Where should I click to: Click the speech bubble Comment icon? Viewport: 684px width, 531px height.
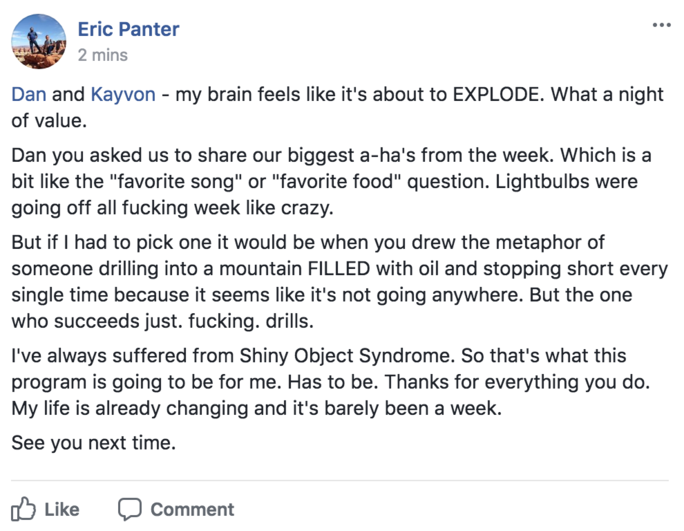pos(130,509)
